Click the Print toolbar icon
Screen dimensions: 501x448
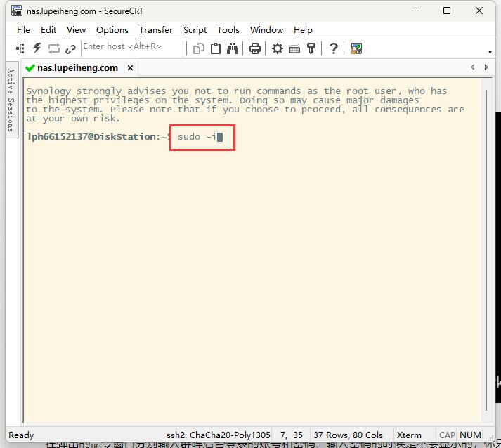coord(254,48)
